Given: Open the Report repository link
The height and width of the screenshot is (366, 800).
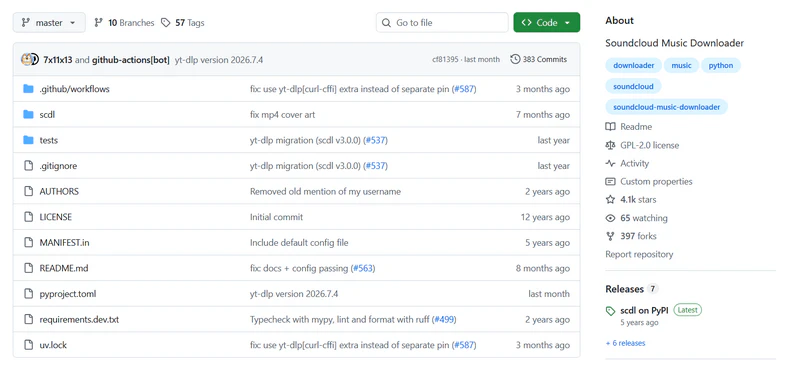Looking at the screenshot, I should click(x=639, y=254).
